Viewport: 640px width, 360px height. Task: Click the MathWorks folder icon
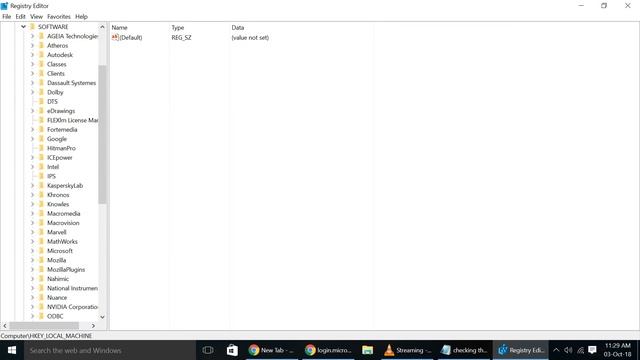pyautogui.click(x=41, y=241)
